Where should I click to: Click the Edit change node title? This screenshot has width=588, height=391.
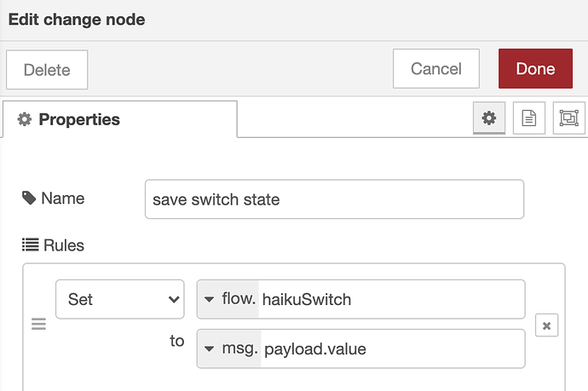pos(77,20)
